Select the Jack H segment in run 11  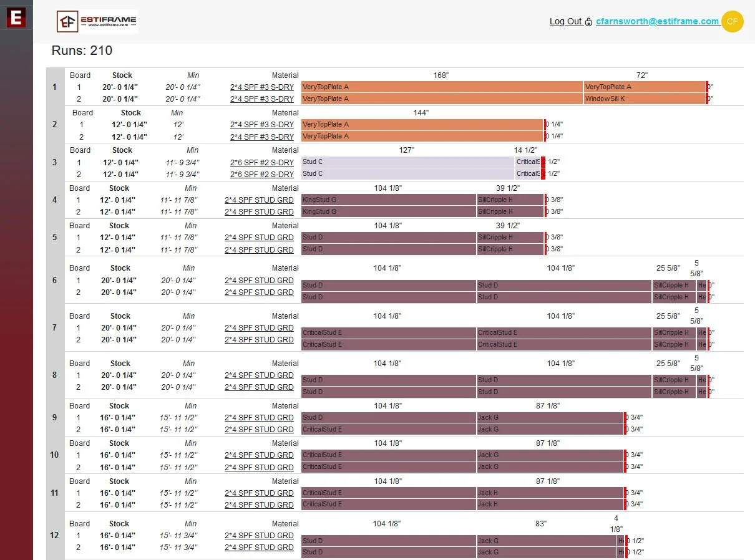549,493
